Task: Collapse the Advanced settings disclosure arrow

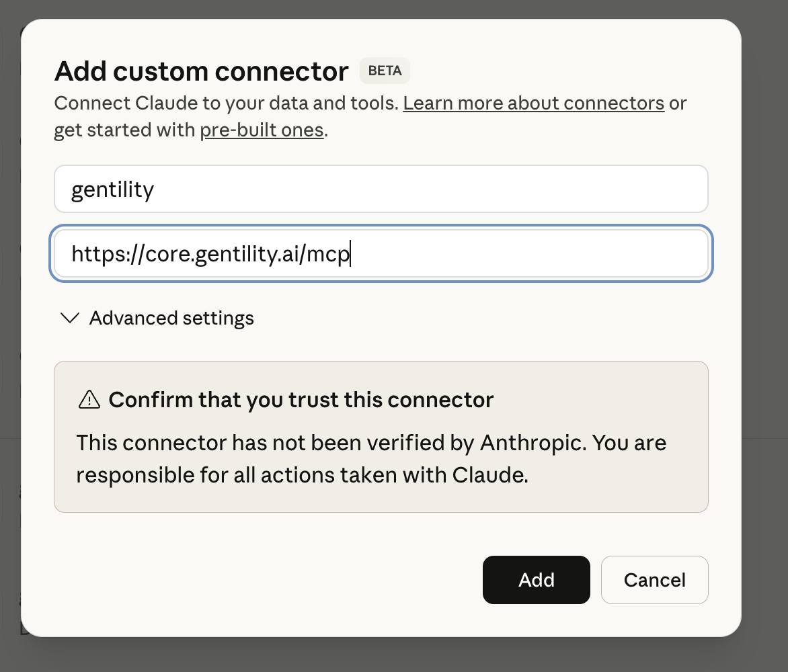Action: [x=70, y=318]
